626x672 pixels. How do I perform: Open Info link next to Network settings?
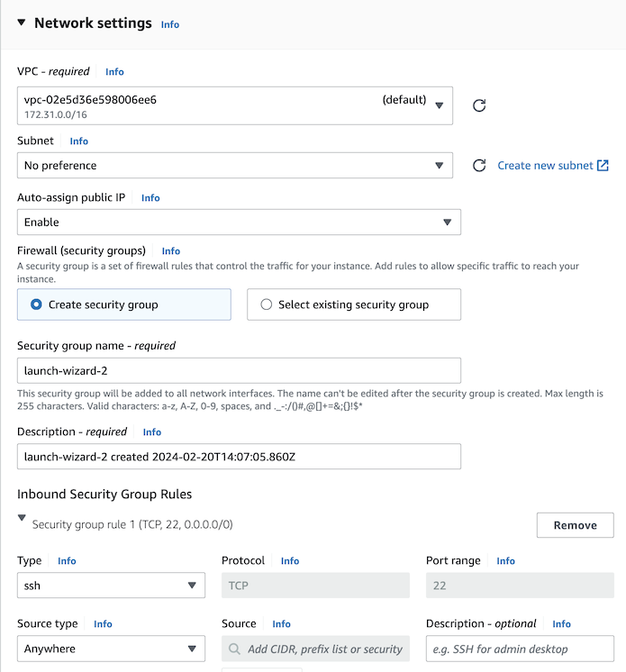(170, 24)
